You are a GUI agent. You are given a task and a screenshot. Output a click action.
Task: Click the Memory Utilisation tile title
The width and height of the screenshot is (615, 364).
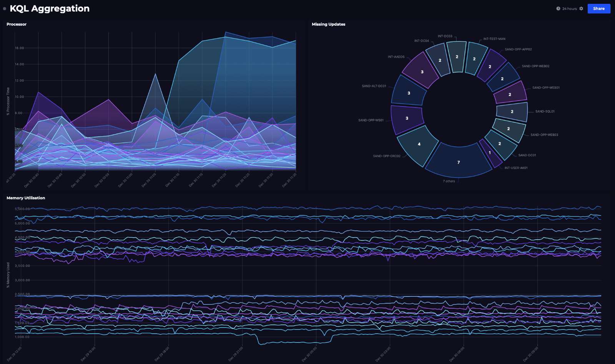coord(26,198)
